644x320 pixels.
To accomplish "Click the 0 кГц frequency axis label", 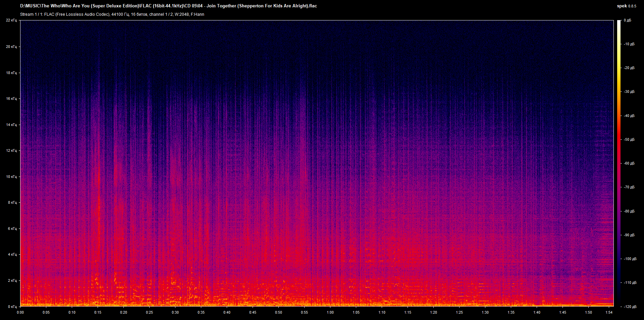I will [12, 307].
